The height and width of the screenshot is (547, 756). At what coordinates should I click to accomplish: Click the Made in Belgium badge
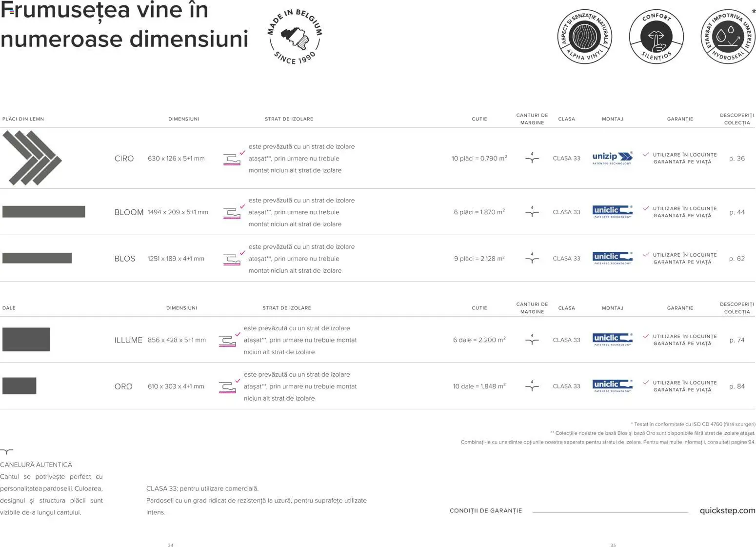(295, 37)
